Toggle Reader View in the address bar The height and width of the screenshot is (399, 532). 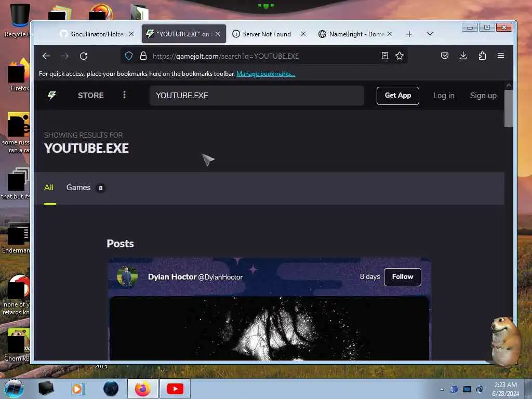385,56
